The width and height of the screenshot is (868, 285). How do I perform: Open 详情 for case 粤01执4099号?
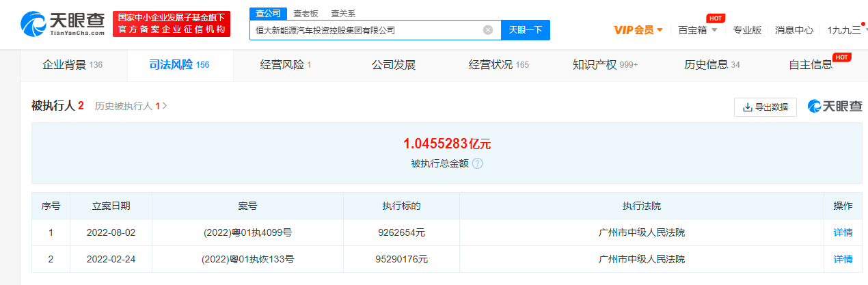coord(843,232)
